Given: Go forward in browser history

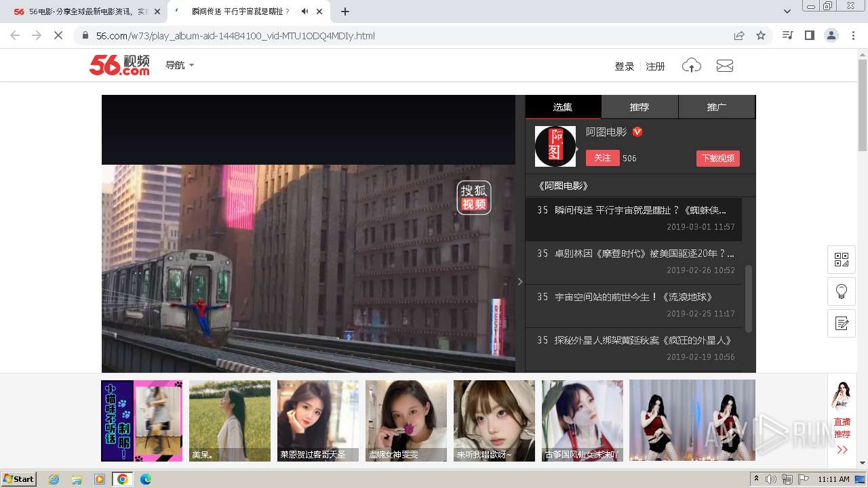Looking at the screenshot, I should (x=37, y=35).
